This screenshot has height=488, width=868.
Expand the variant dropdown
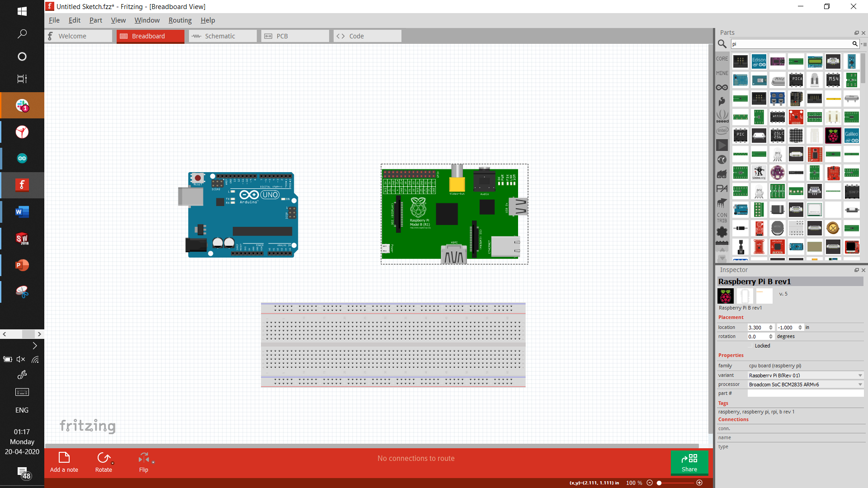[860, 375]
